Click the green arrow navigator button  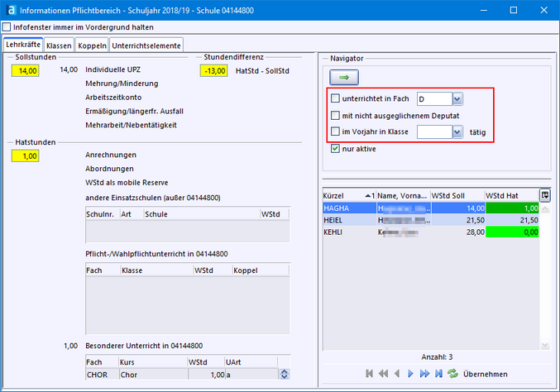342,75
